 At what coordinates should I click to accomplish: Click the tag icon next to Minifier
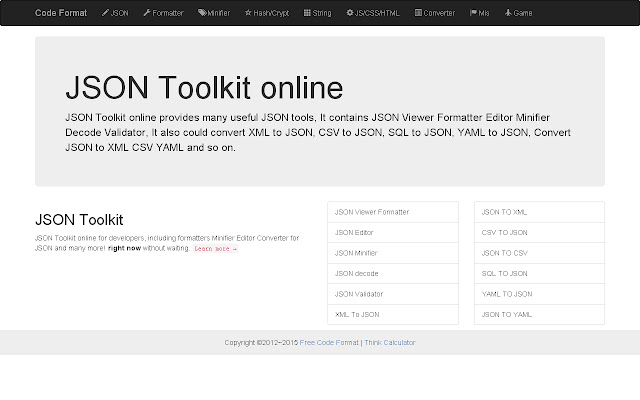(x=202, y=14)
